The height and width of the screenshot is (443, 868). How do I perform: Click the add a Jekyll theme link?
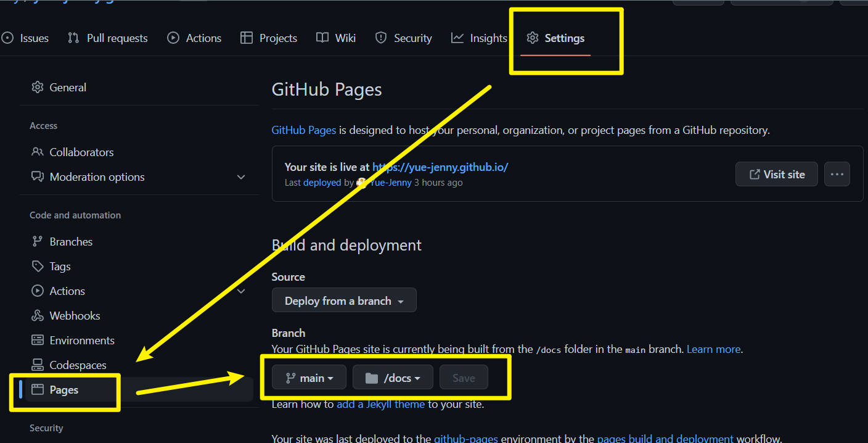tap(380, 404)
